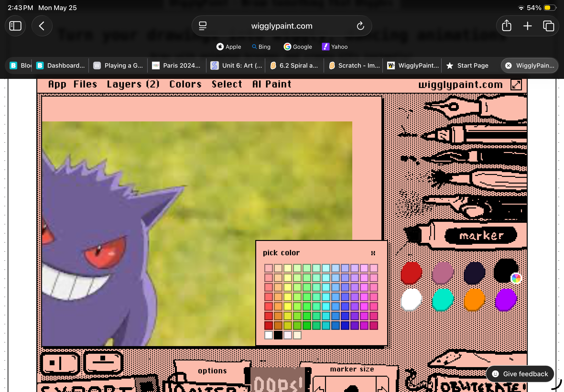Open the Google favorite
The width and height of the screenshot is (564, 392).
(x=298, y=47)
